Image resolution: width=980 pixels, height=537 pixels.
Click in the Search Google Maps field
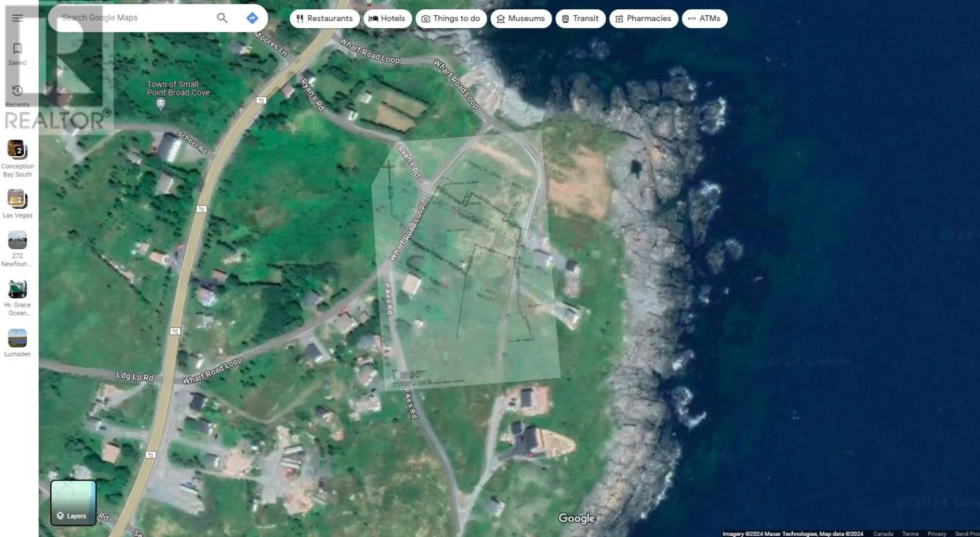[x=135, y=18]
